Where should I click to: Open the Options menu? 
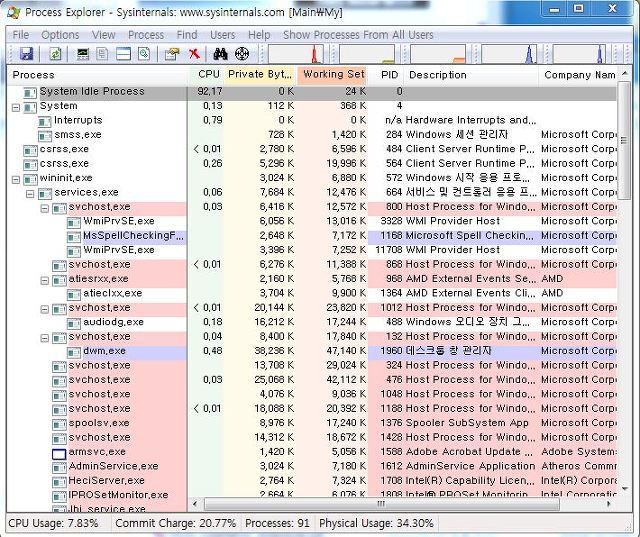[60, 35]
